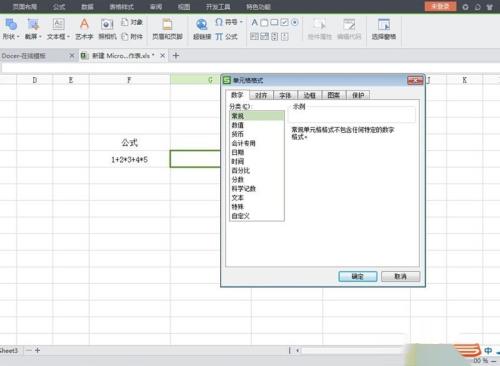Click the Hyperlink (超链接) icon

coord(201,24)
